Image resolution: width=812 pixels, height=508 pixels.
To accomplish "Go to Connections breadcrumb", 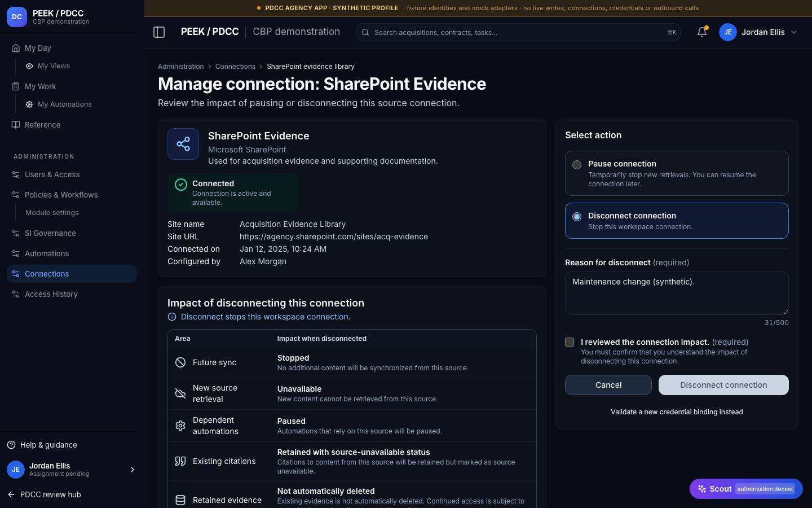I will click(x=235, y=67).
